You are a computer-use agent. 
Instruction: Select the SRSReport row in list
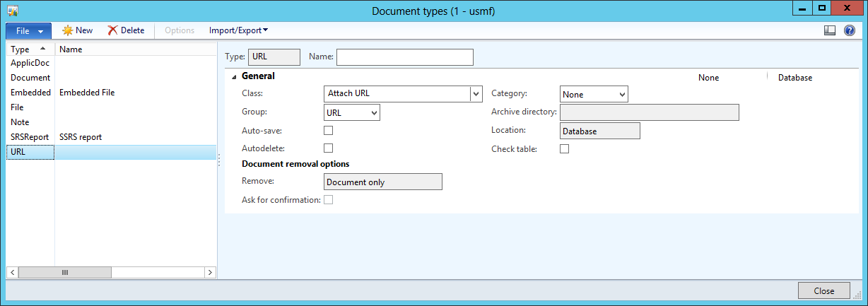point(30,137)
